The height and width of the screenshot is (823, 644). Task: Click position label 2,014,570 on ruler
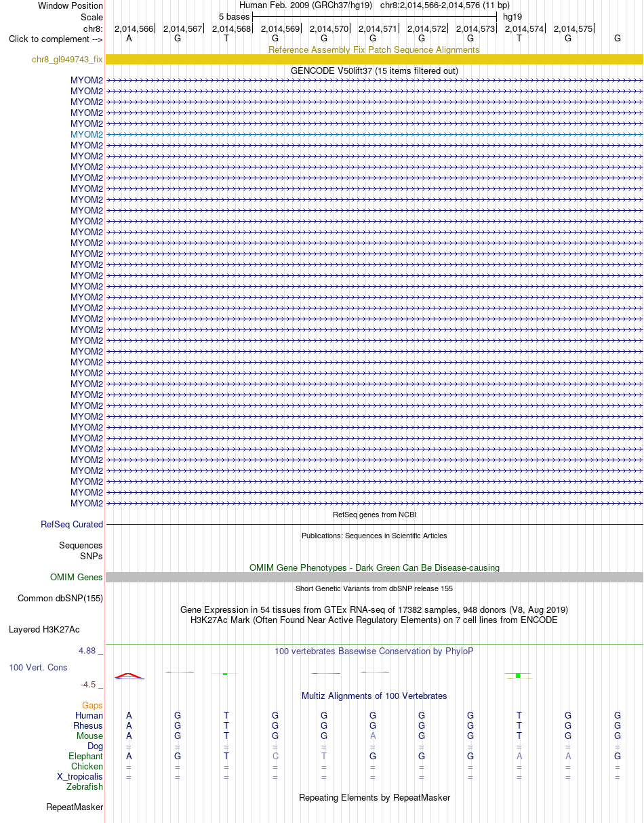coord(329,28)
